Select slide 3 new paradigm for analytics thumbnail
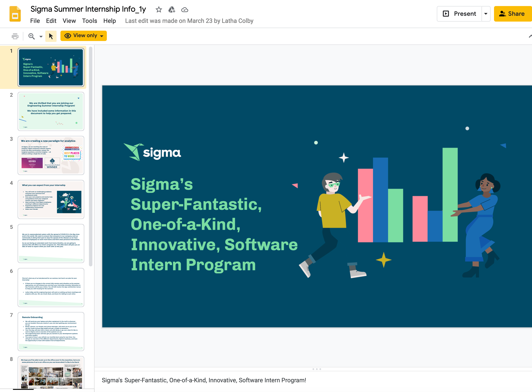This screenshot has width=532, height=392. (51, 155)
